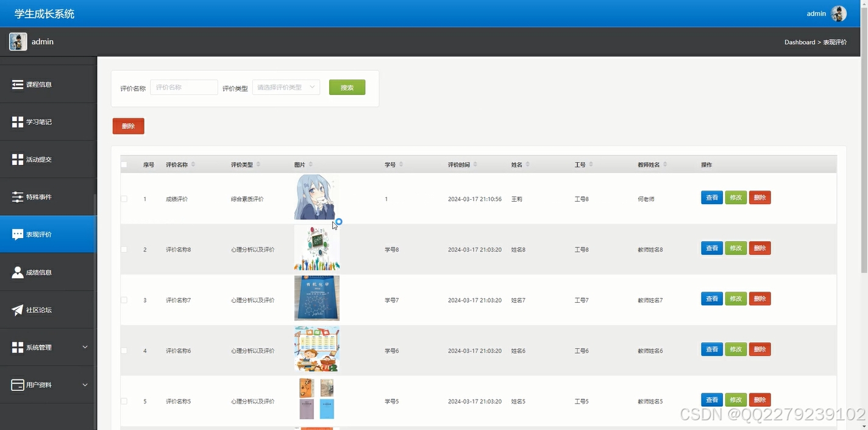868x430 pixels.
Task: Click the 表现评价 chat bubble icon
Action: click(17, 234)
